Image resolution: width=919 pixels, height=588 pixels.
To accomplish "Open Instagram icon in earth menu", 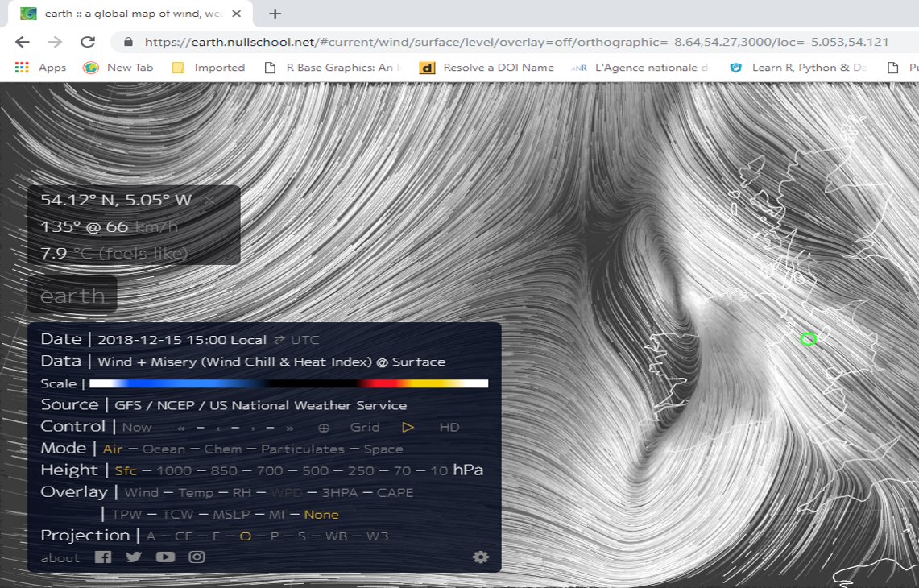I will click(197, 557).
